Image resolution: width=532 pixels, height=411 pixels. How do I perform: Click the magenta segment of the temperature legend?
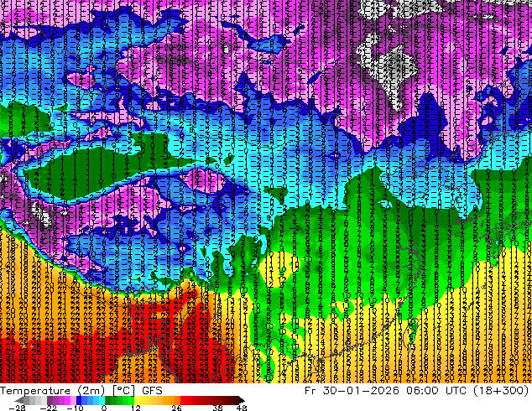(x=67, y=400)
